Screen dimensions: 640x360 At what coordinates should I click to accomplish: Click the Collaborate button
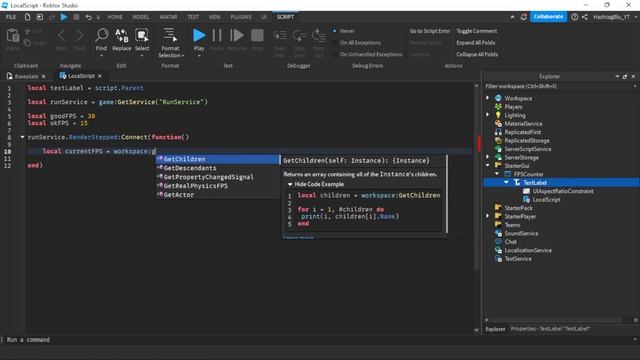(548, 17)
